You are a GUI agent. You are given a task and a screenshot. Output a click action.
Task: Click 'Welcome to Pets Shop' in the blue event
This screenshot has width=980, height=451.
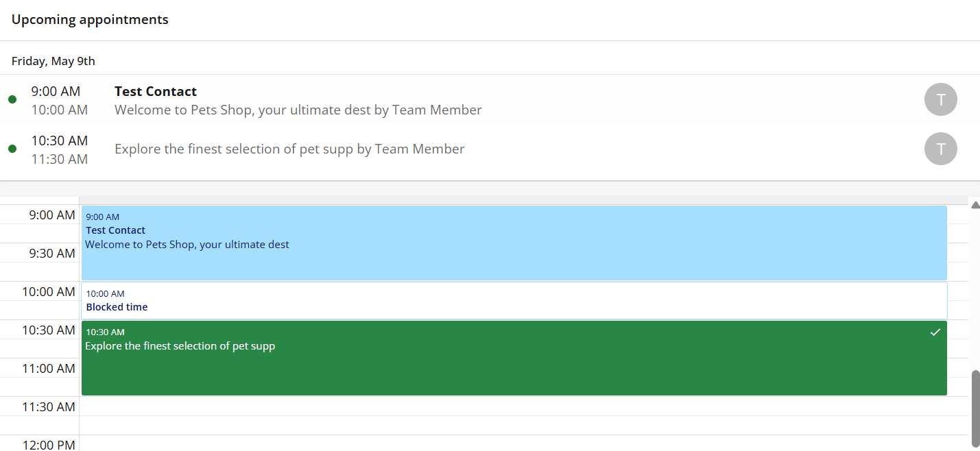pyautogui.click(x=187, y=244)
